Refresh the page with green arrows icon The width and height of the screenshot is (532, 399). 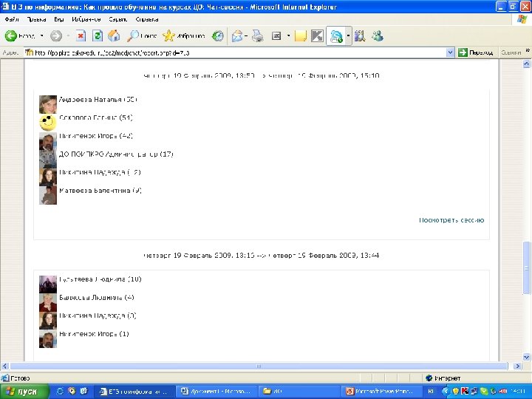tap(98, 35)
